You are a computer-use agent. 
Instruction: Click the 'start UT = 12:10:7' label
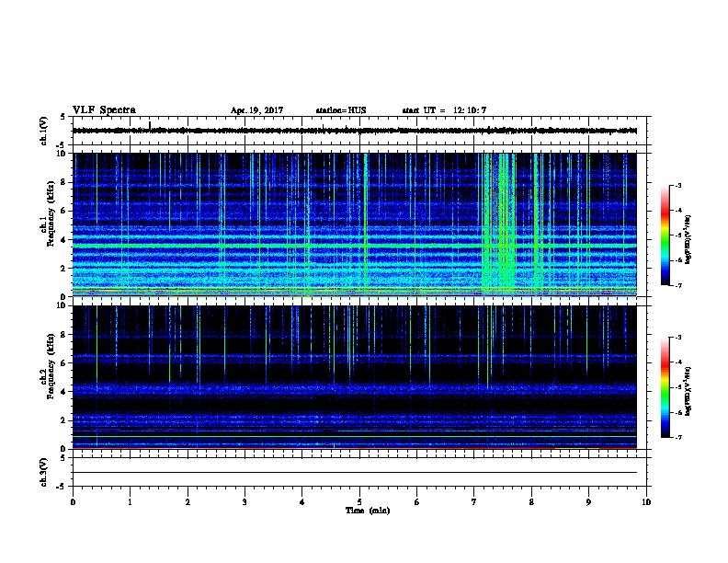click(x=444, y=110)
